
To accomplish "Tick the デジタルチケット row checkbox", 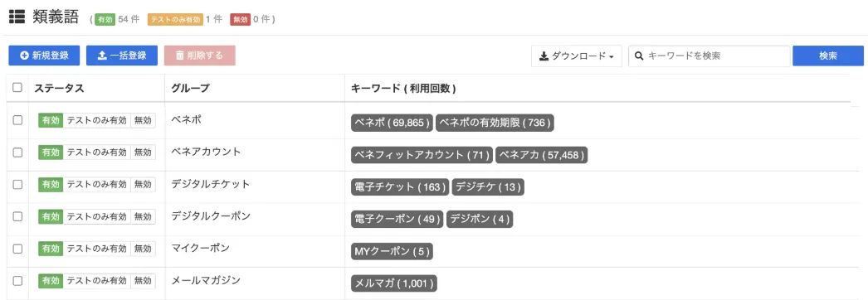I will tap(17, 185).
